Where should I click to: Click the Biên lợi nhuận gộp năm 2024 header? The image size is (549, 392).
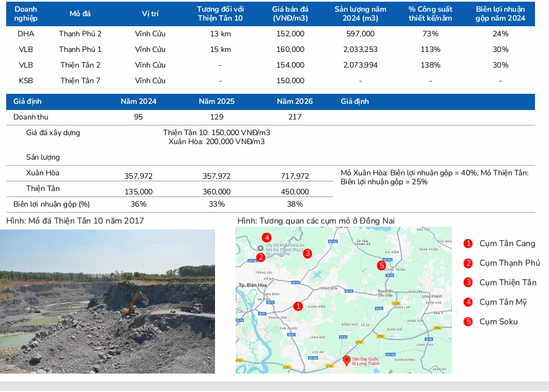[x=500, y=13]
